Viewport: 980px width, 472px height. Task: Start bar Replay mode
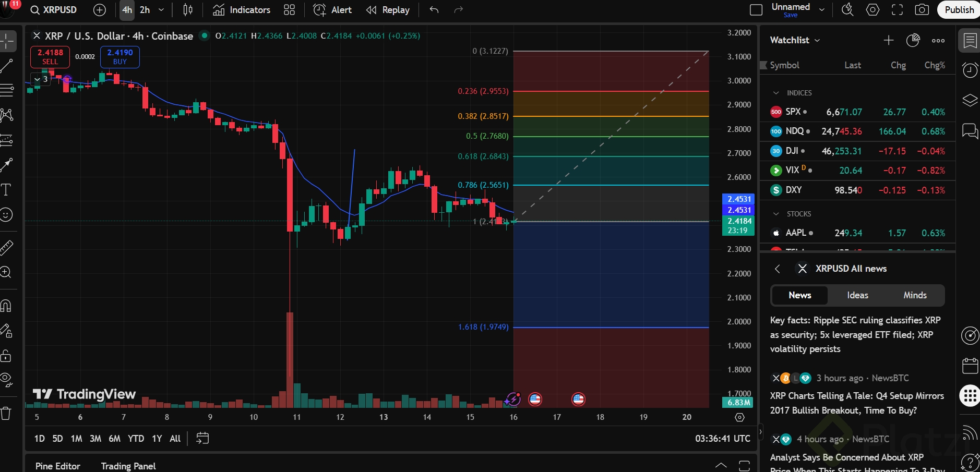(388, 10)
